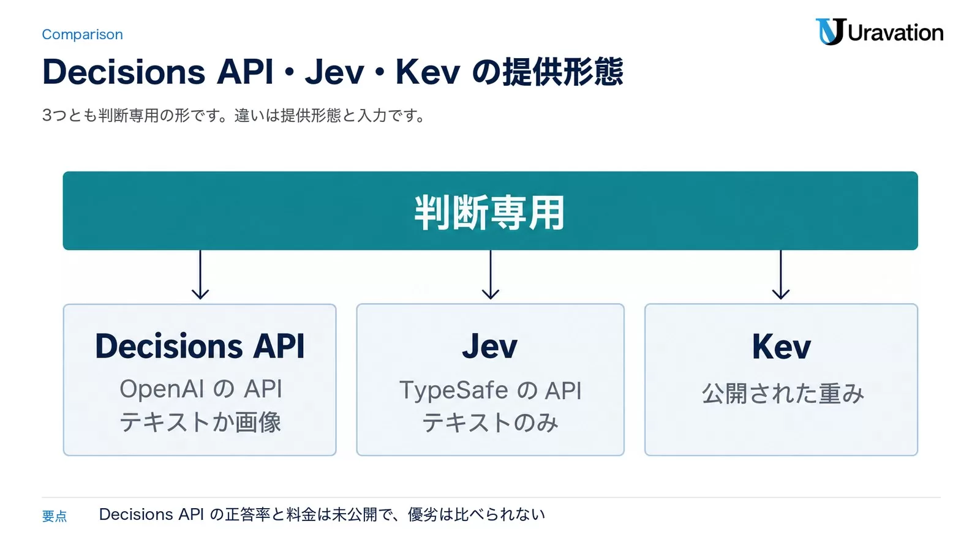Click the Uravation logo
Viewport: 980px width, 551px height.
pyautogui.click(x=879, y=32)
